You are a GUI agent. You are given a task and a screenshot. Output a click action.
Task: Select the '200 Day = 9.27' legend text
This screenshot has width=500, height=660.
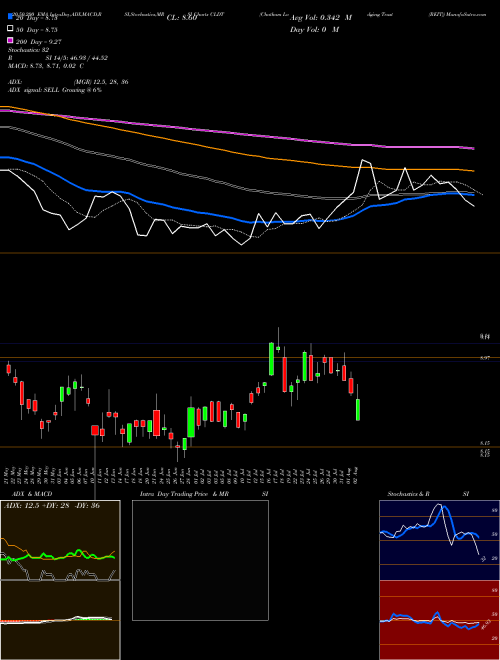coord(39,42)
